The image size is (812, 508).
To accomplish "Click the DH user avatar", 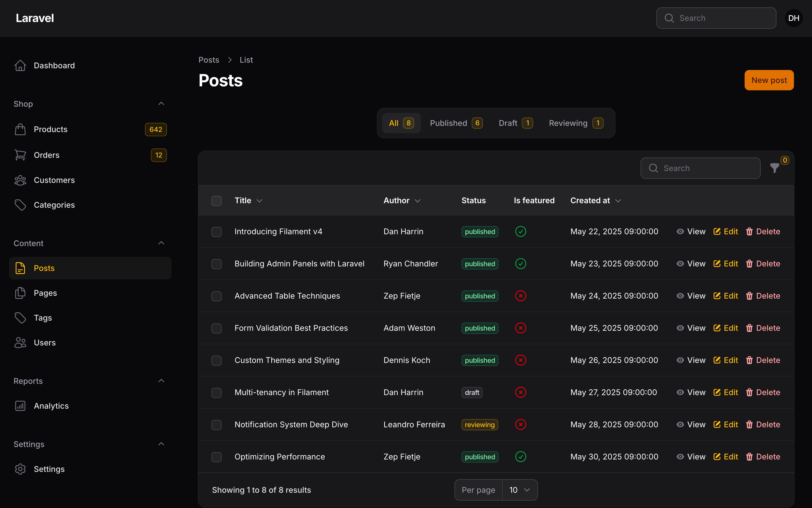I will [x=794, y=18].
